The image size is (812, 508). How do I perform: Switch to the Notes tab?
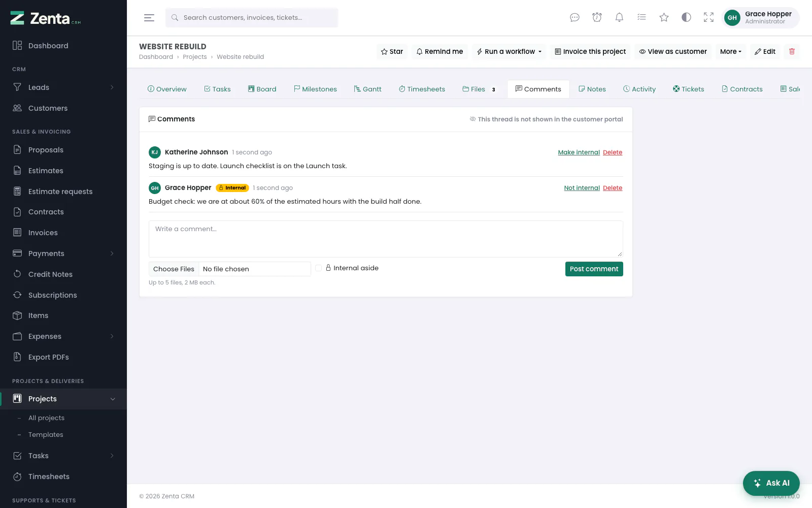pos(592,89)
